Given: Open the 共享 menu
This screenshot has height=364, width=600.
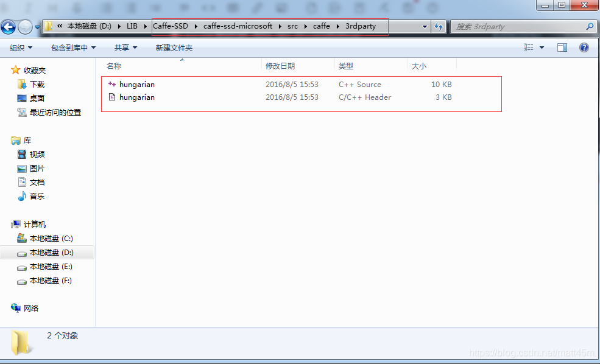Looking at the screenshot, I should (125, 48).
